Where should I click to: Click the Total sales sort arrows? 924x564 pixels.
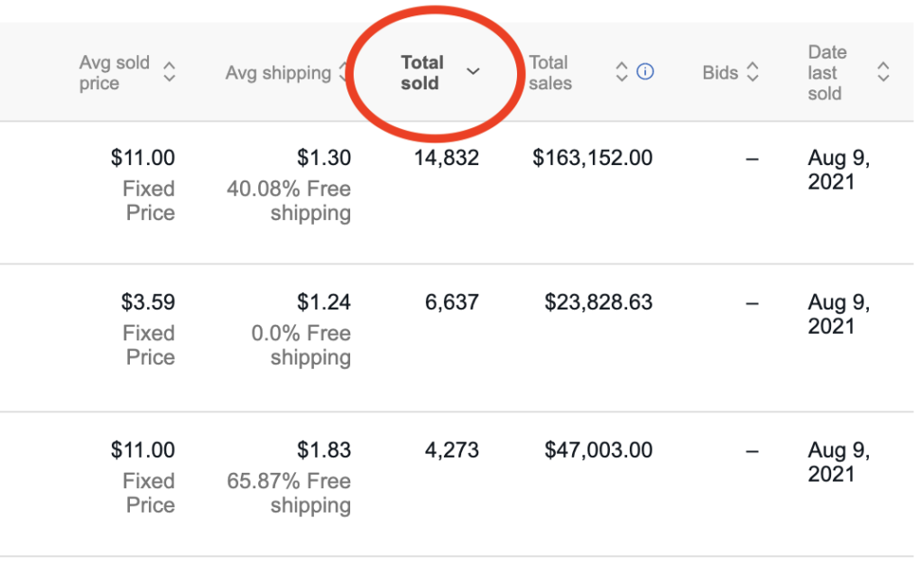(621, 72)
